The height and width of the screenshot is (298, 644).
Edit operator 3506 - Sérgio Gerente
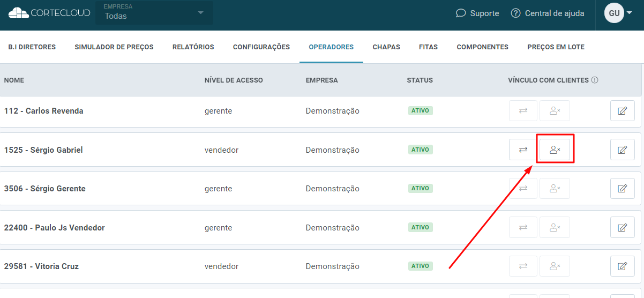point(623,188)
